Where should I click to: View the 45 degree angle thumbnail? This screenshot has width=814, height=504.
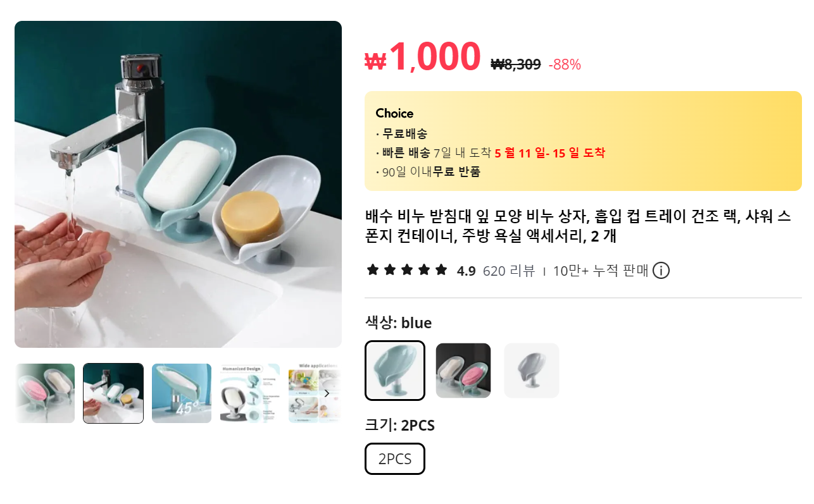(182, 393)
